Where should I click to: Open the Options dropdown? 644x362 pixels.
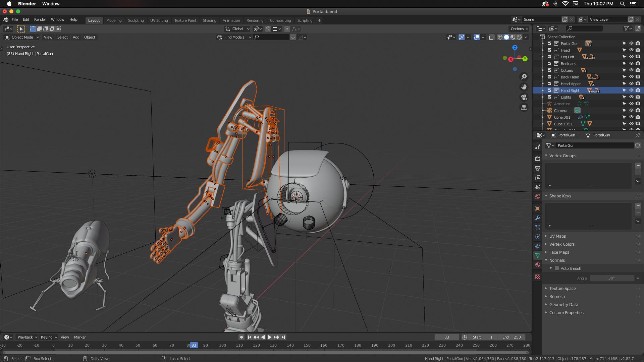(519, 29)
